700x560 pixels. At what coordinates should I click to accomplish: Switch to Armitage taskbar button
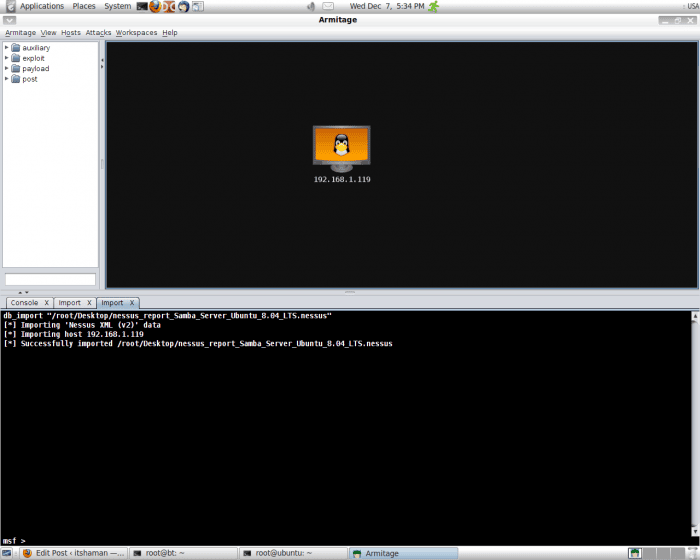tap(403, 553)
